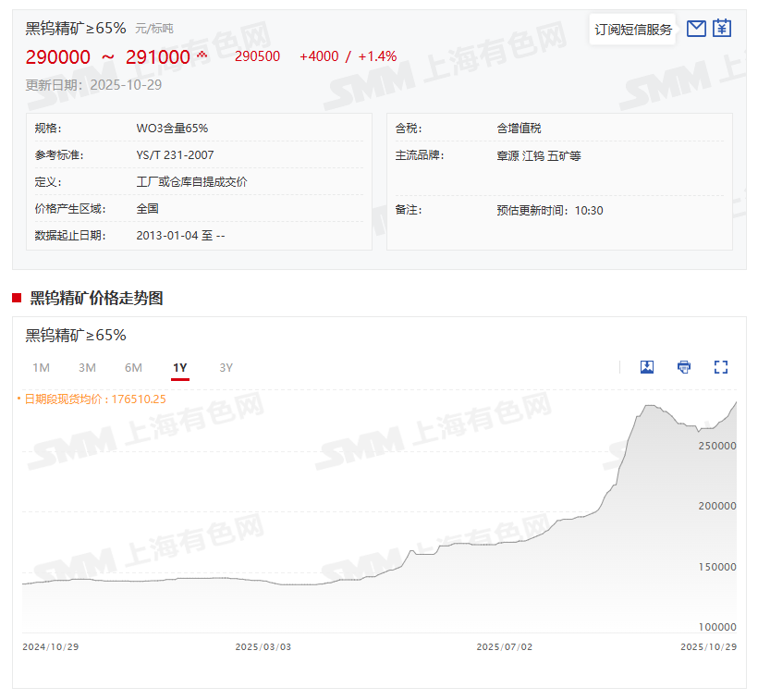
Task: Expand chart to fullscreen view
Action: click(721, 367)
